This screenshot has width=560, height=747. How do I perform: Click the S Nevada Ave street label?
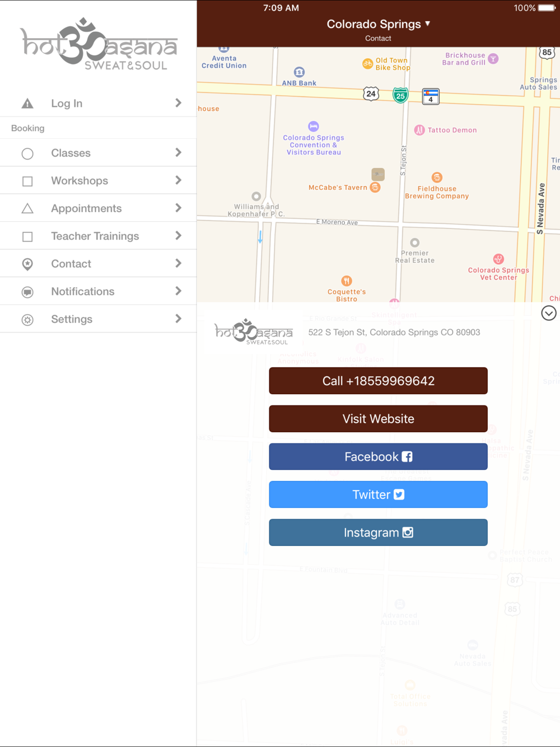click(x=540, y=208)
